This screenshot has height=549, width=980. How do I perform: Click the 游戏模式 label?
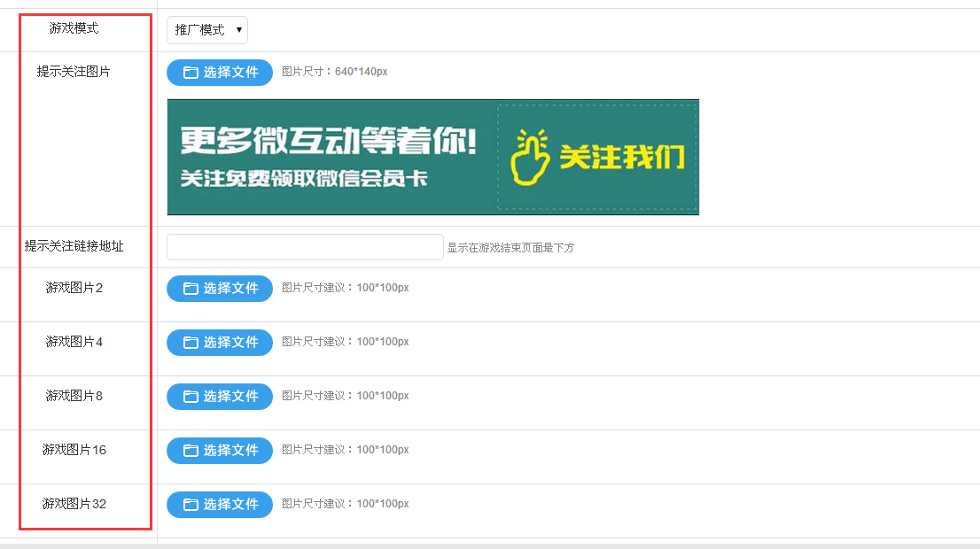(x=74, y=28)
